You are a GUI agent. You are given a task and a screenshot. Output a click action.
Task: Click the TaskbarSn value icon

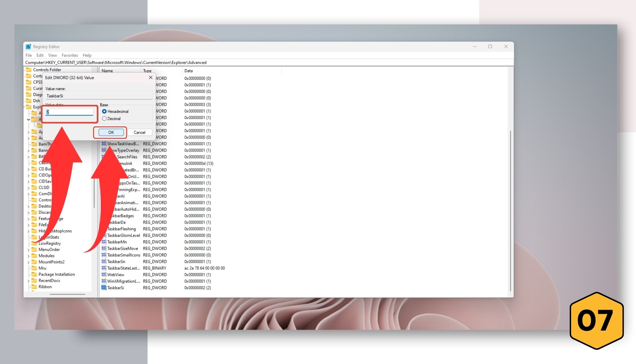[x=104, y=261]
